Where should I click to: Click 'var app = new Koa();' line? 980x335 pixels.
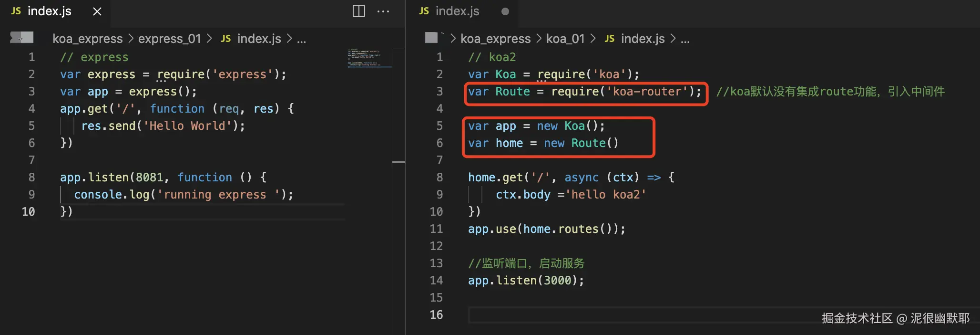pyautogui.click(x=536, y=126)
